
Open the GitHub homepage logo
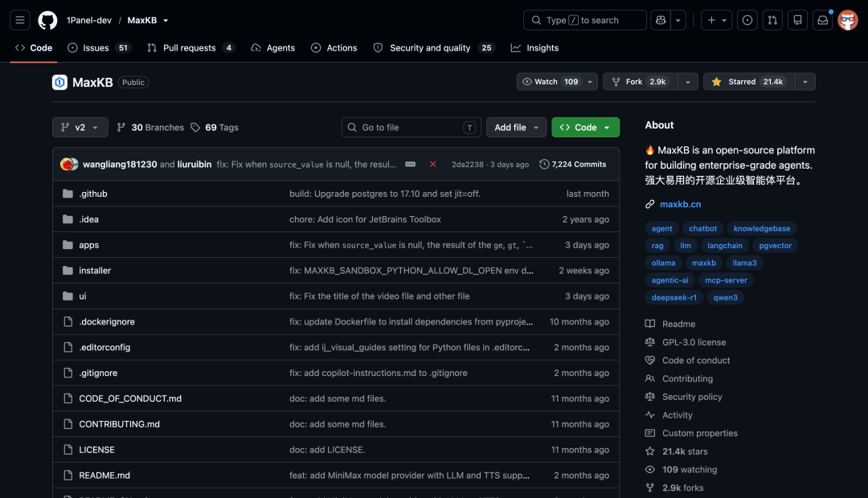pos(47,20)
